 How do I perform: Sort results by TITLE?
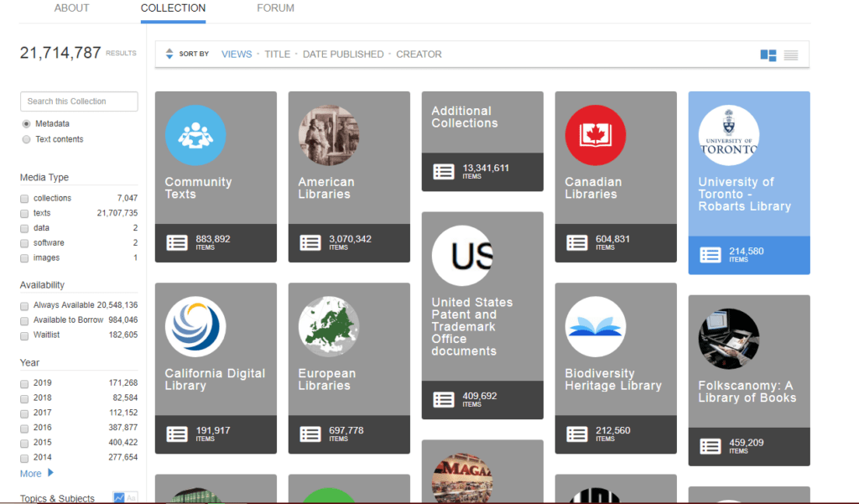[277, 55]
